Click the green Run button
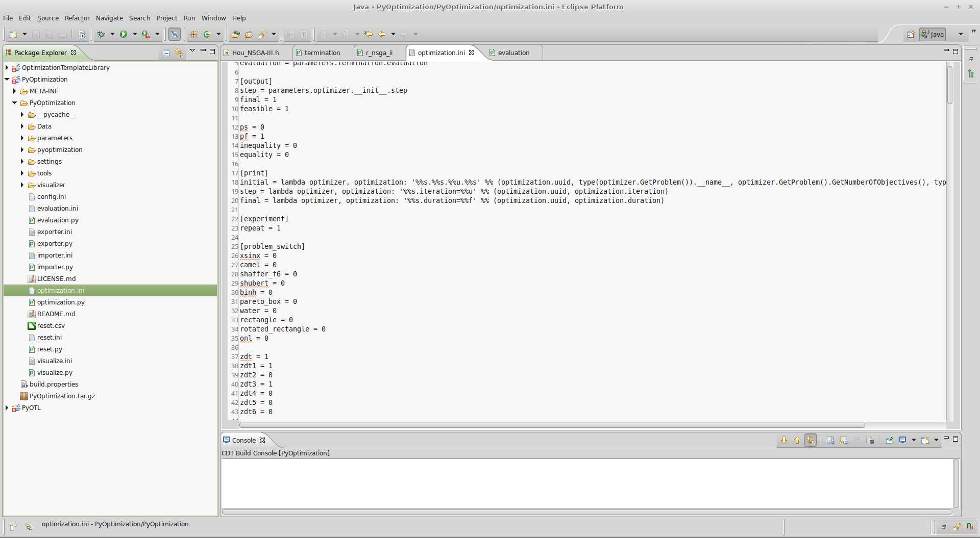980x538 pixels. (x=124, y=34)
